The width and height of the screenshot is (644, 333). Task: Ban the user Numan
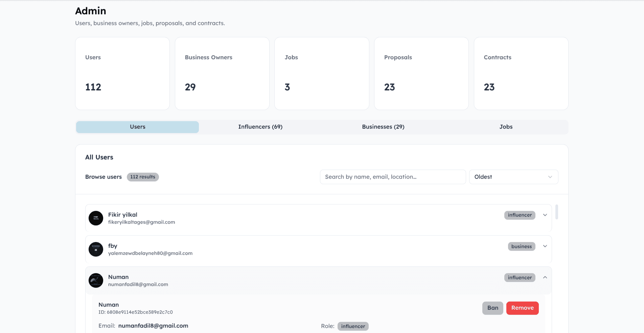pyautogui.click(x=492, y=308)
